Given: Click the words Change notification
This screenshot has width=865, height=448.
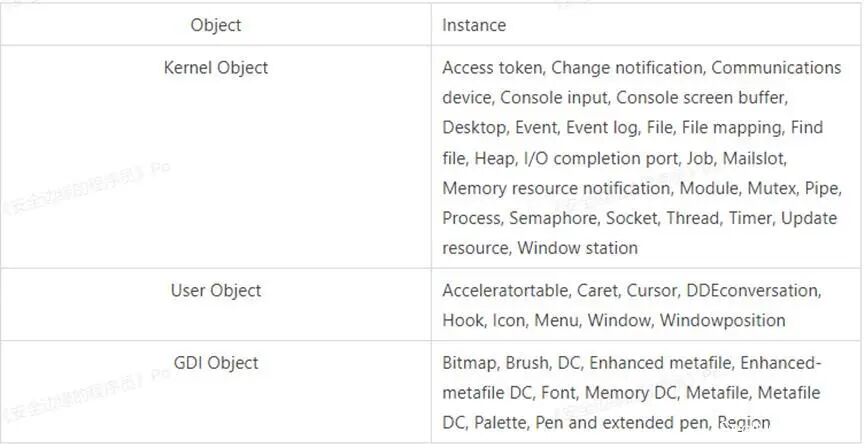Looking at the screenshot, I should click(x=627, y=68).
